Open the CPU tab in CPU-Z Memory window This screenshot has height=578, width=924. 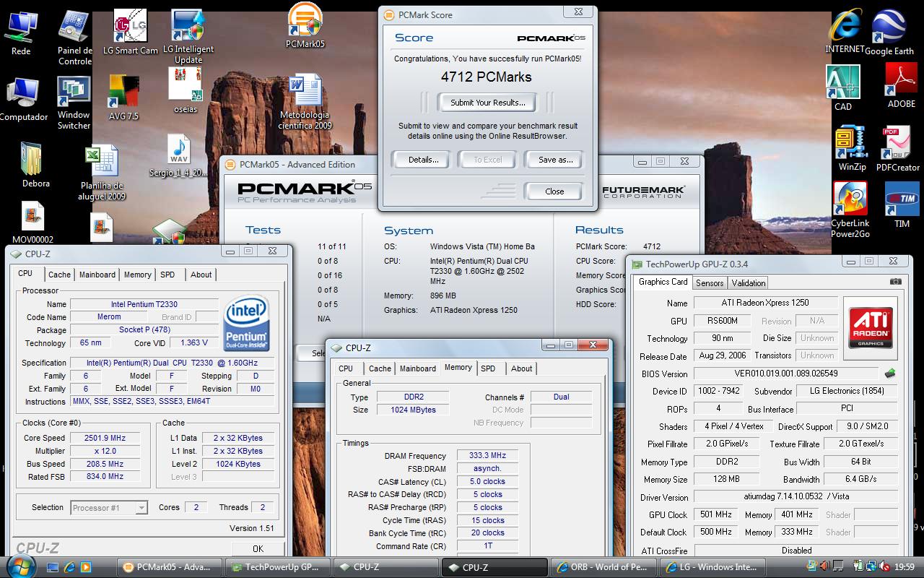(x=346, y=368)
